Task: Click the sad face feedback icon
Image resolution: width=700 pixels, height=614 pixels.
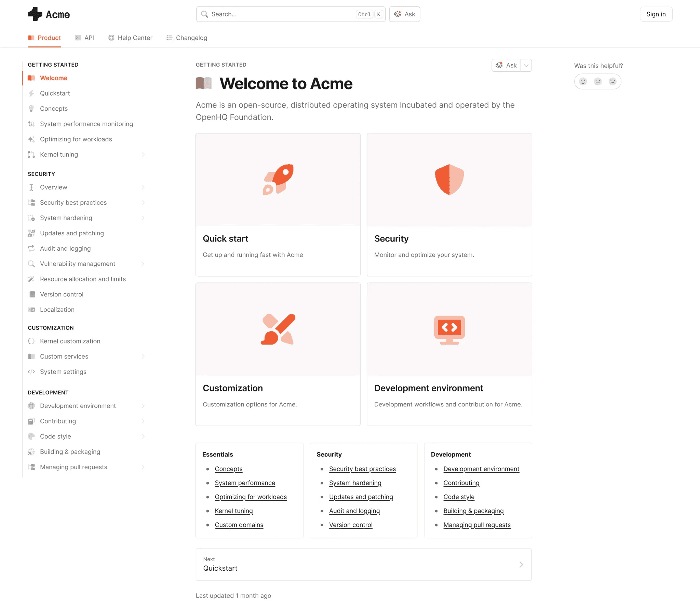Action: [612, 82]
